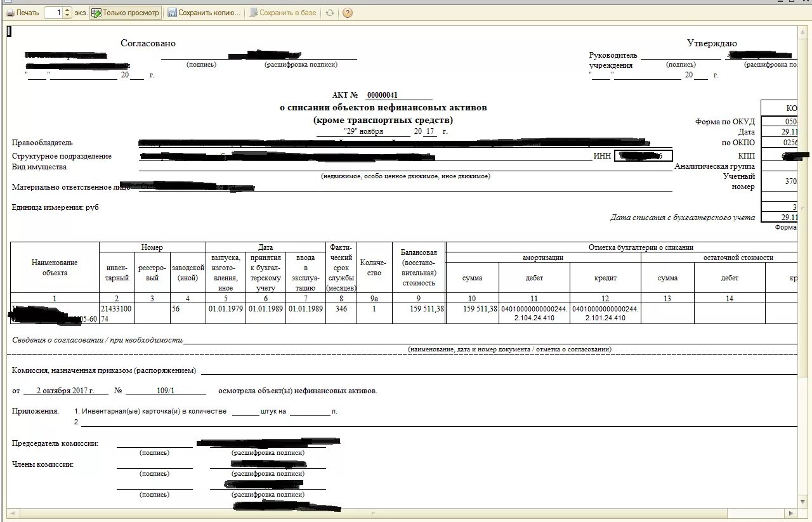Click service life cell 346
812x522 pixels.
(341, 314)
